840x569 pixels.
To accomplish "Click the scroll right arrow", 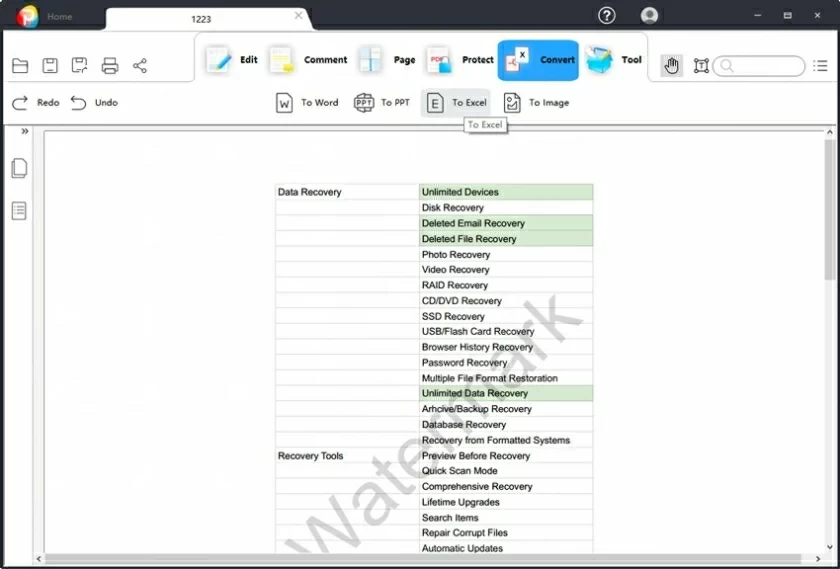I will tap(818, 559).
